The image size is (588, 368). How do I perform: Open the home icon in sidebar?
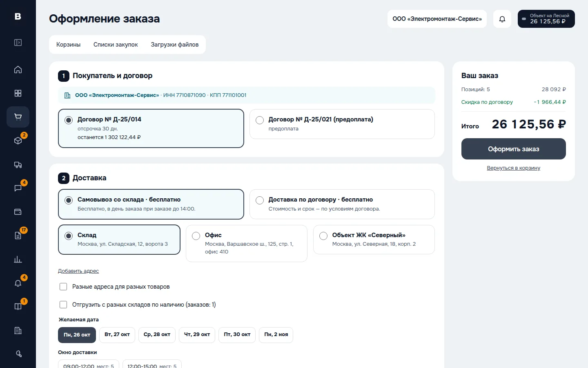(x=18, y=70)
